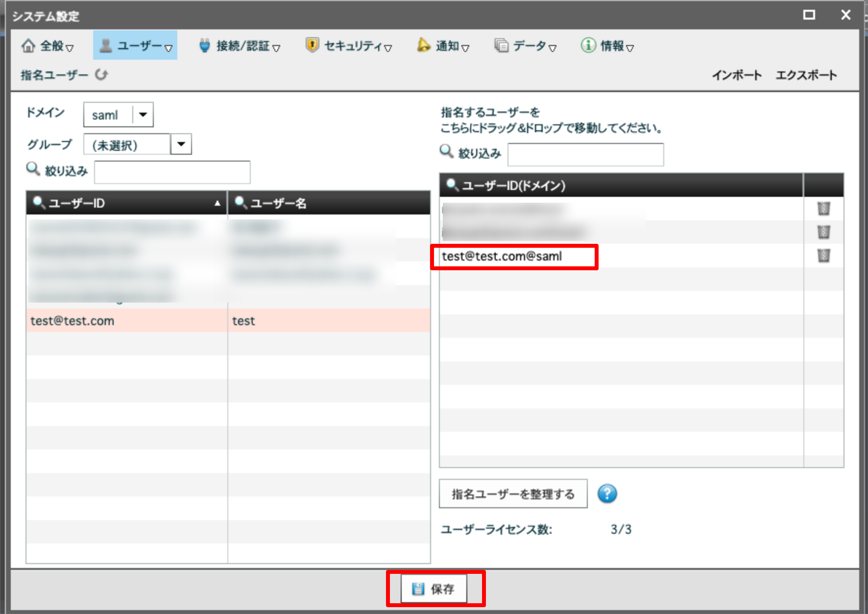Click the trash icon in the second named-user row

[x=823, y=232]
